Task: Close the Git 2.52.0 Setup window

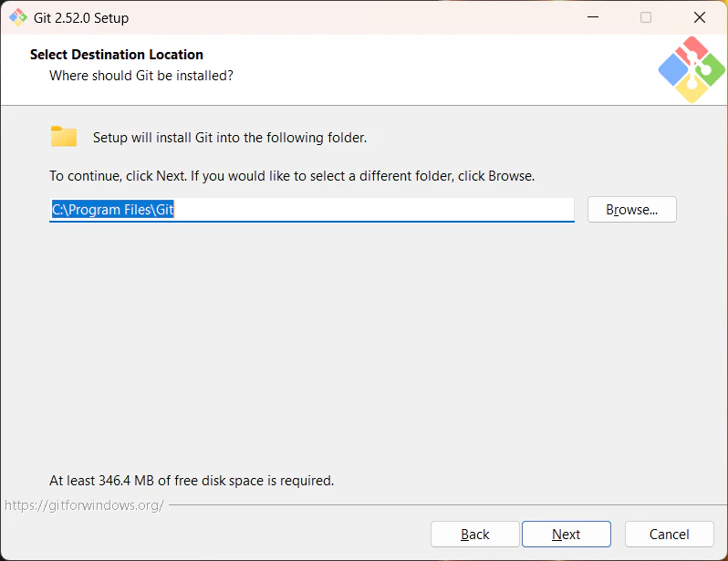Action: click(x=699, y=17)
